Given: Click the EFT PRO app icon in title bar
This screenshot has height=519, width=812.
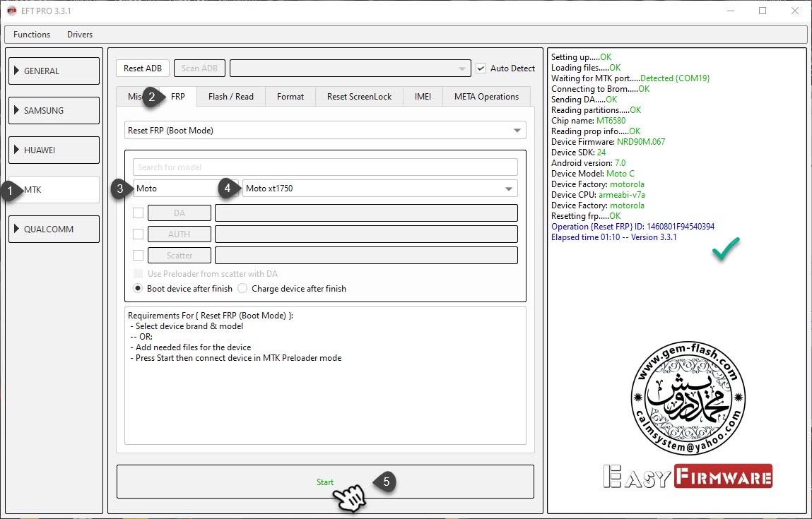Looking at the screenshot, I should (x=12, y=11).
